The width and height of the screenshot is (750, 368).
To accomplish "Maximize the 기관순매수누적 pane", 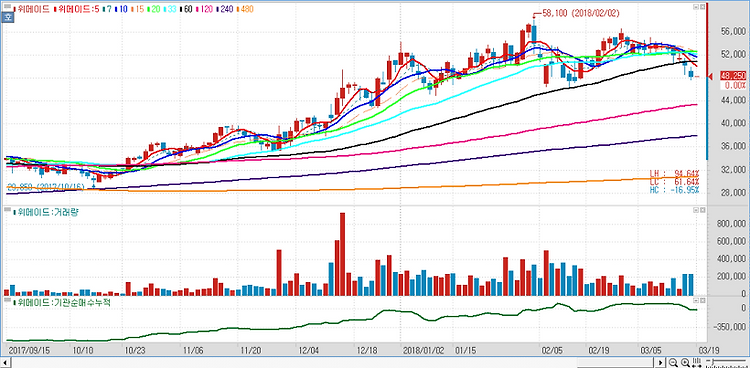I will (x=703, y=300).
